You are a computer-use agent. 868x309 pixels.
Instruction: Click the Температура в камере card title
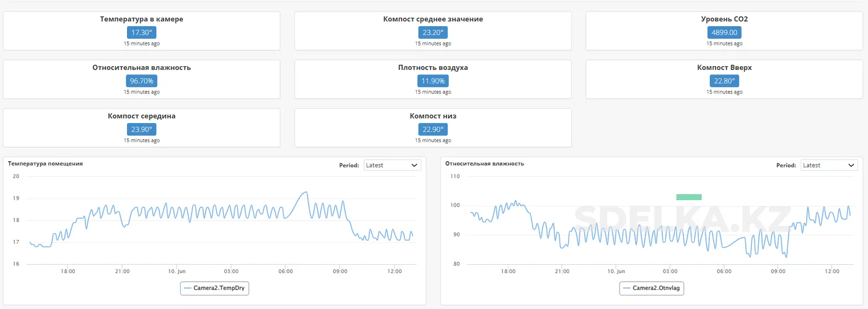tap(142, 19)
